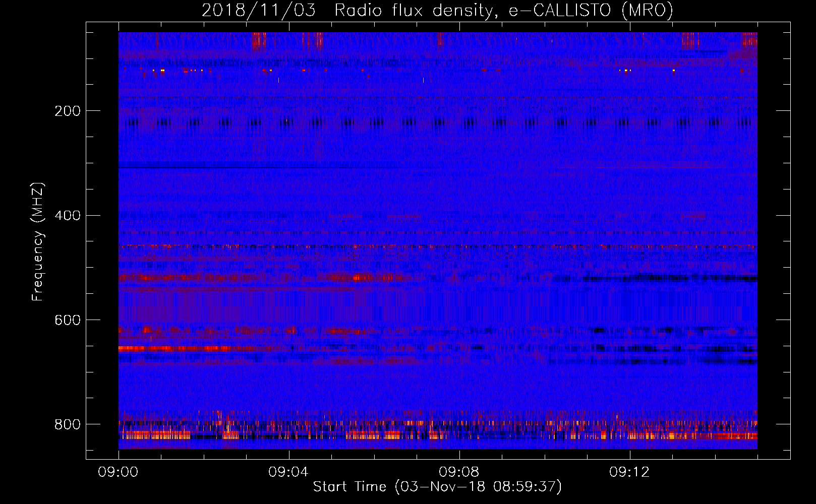Click the '400' frequency tick label

(x=67, y=216)
